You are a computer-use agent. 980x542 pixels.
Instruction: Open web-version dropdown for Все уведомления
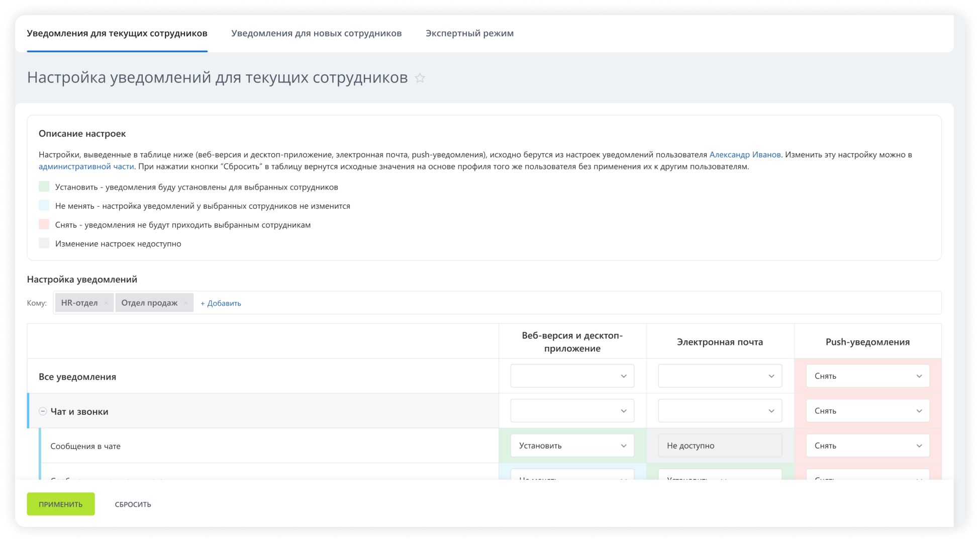[572, 376]
